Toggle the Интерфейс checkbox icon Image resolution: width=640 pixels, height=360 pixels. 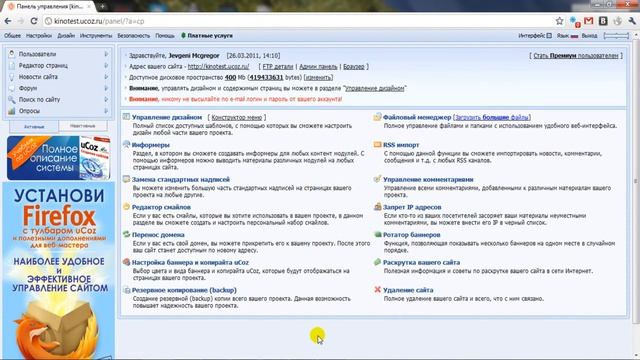click(549, 36)
